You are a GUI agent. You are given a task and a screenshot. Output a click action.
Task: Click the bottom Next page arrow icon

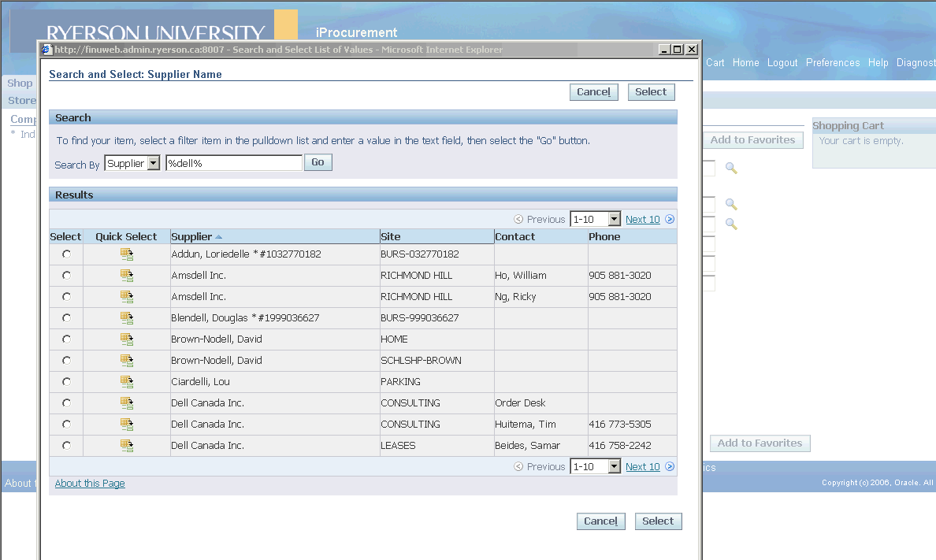[x=670, y=467]
